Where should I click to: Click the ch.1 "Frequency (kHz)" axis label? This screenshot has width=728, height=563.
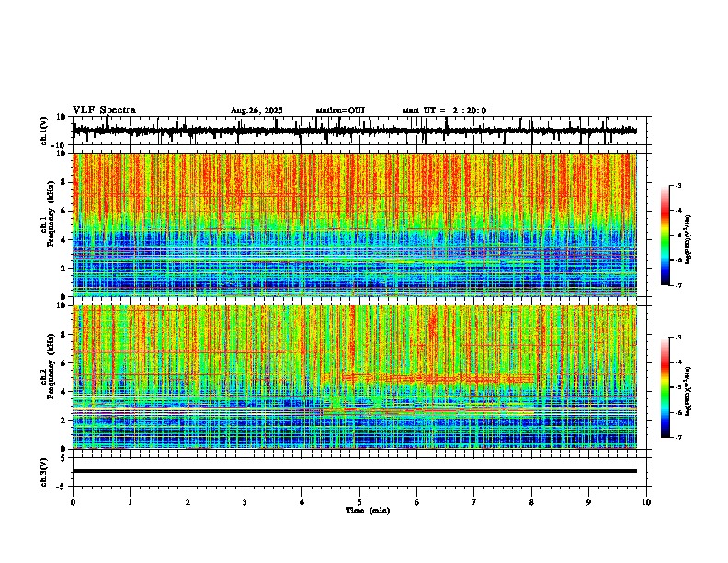51,213
